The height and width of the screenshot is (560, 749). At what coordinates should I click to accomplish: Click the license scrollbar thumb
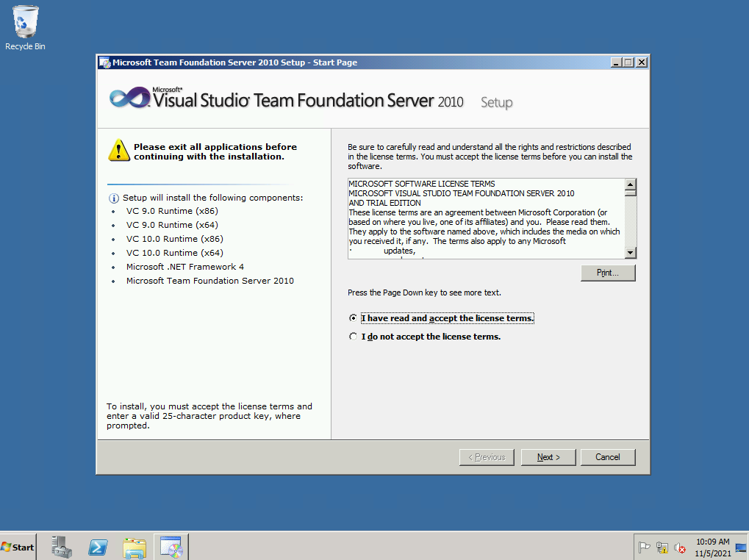(631, 193)
